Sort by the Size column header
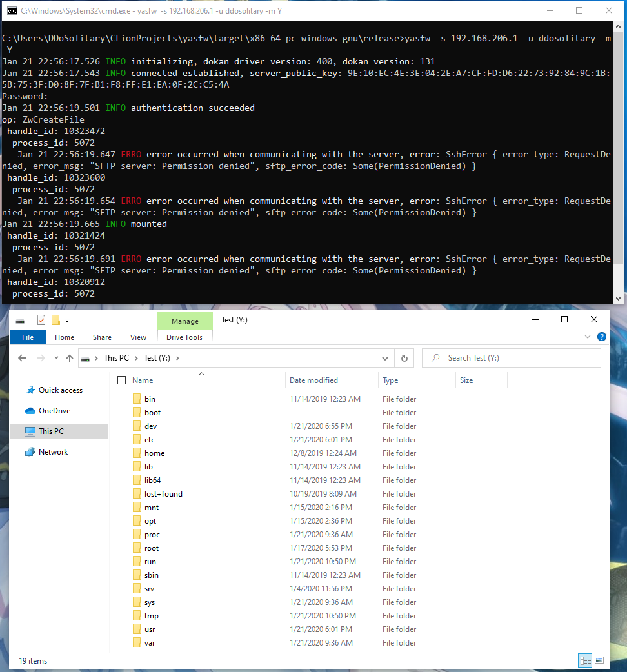Screen dimensions: 627x672 [x=466, y=380]
